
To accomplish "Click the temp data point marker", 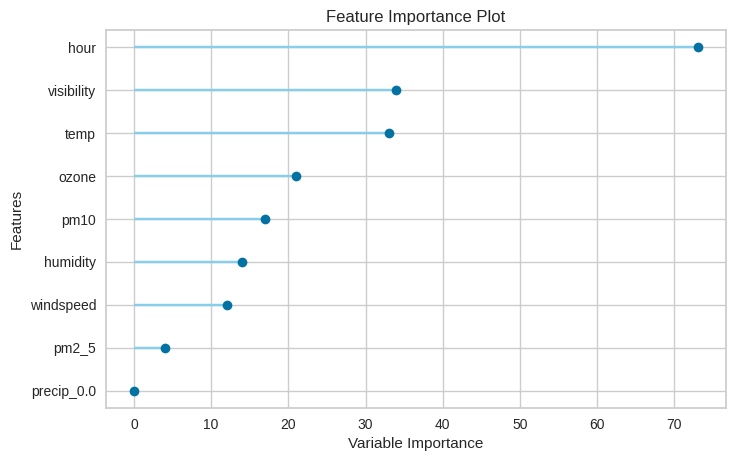I will [389, 133].
